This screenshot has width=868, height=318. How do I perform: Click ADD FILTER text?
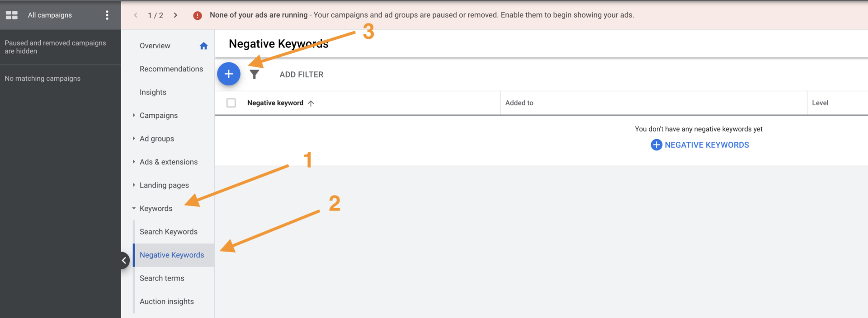[x=301, y=75]
